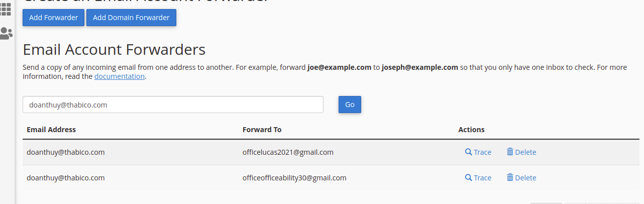Click trash icon for officelucas2021@gmail.com forwarder

pos(510,152)
